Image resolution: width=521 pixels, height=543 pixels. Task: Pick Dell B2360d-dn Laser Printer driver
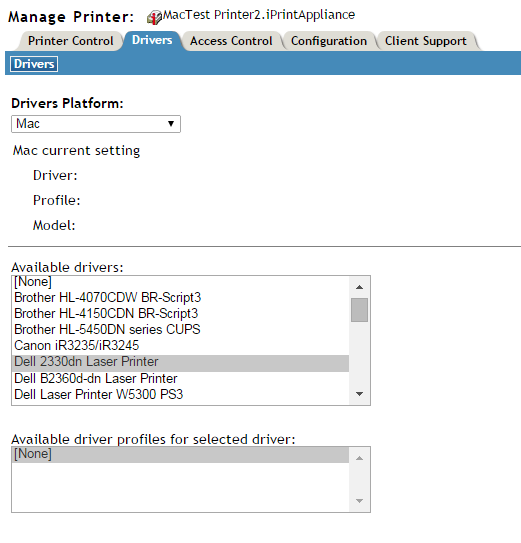[180, 379]
